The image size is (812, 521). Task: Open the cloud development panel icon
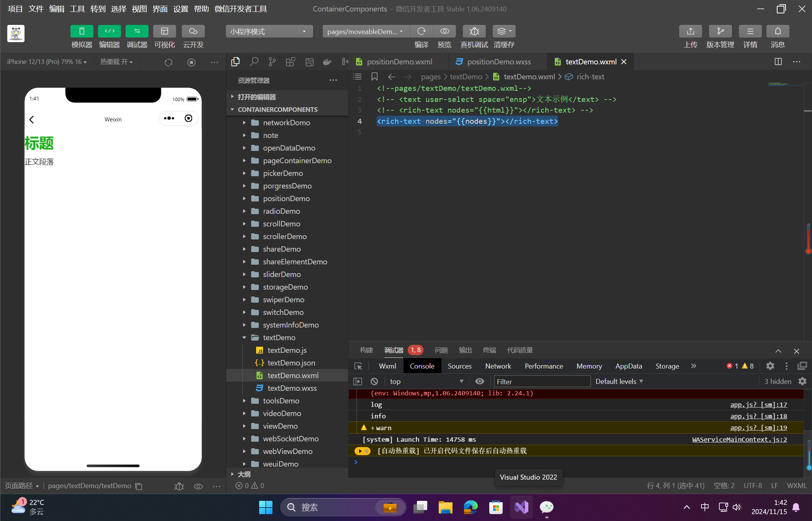193,31
